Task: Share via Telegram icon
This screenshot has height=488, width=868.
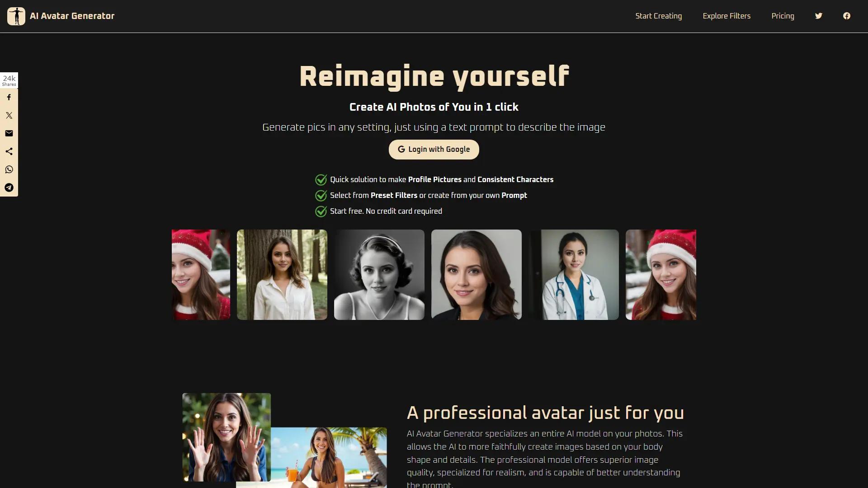Action: [9, 188]
